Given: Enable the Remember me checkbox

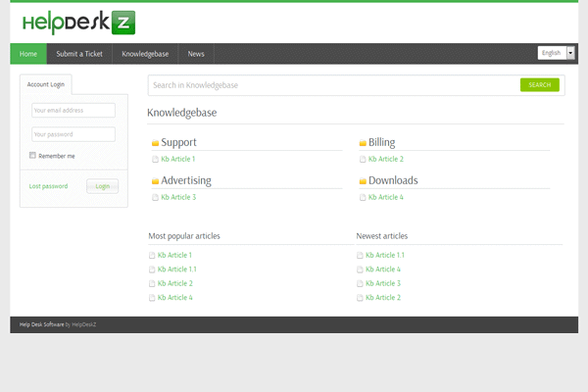Looking at the screenshot, I should coord(32,155).
